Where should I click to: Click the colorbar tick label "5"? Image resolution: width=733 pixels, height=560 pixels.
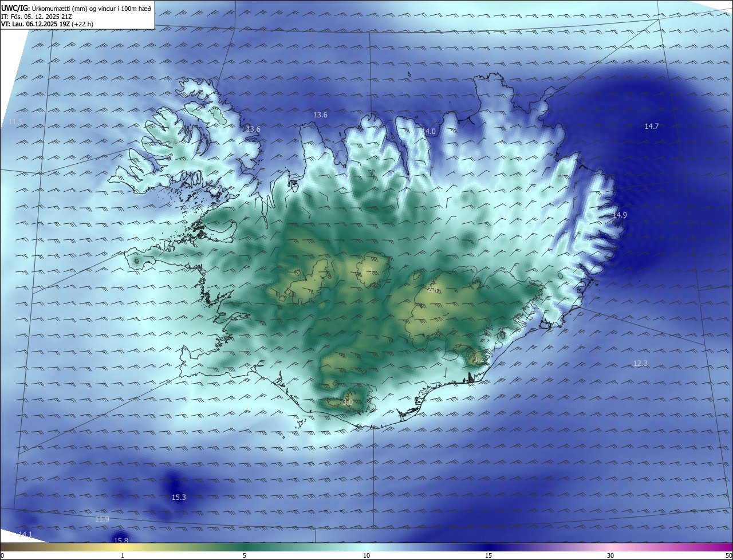pos(245,555)
